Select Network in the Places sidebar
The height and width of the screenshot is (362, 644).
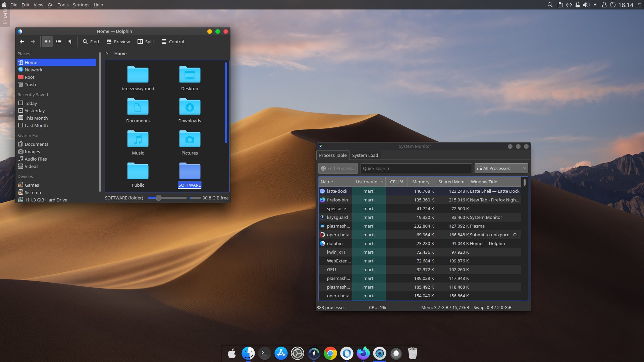click(33, 70)
